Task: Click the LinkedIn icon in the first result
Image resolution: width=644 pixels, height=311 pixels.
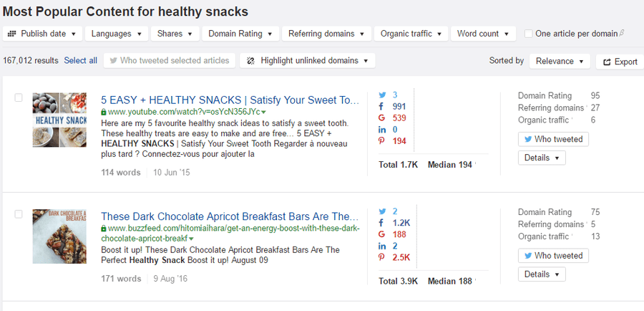Action: click(381, 129)
